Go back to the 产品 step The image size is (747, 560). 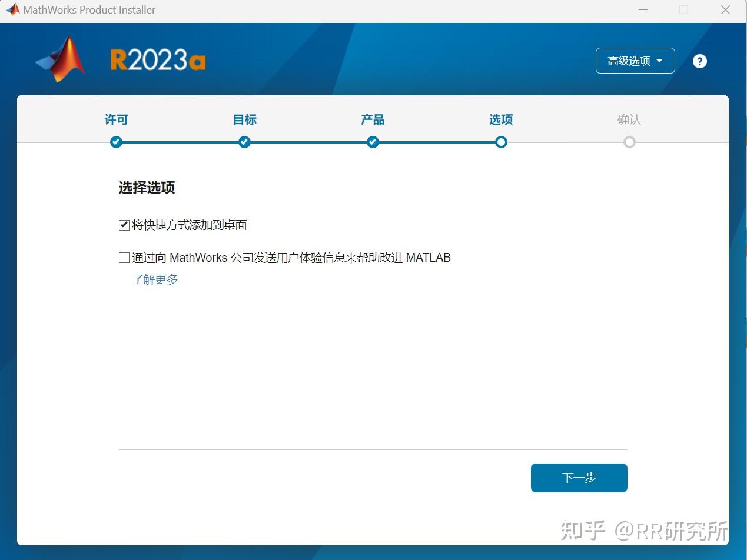pyautogui.click(x=373, y=120)
